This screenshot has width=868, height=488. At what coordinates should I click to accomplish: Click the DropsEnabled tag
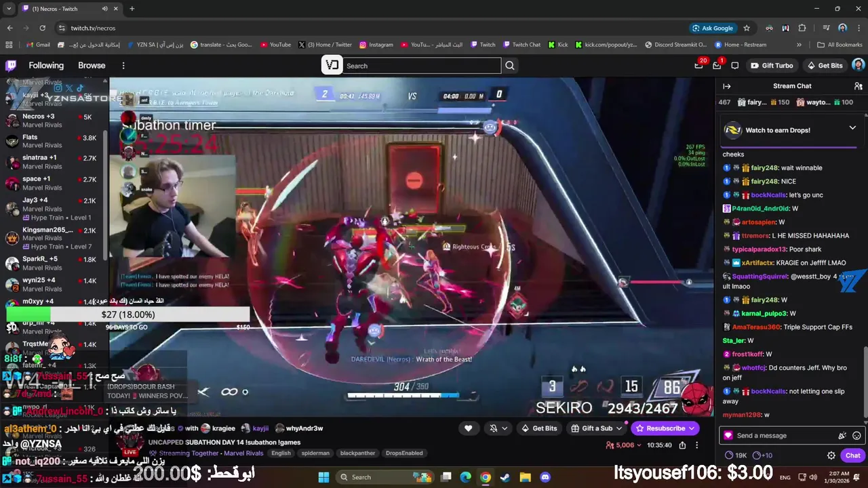coord(404,453)
